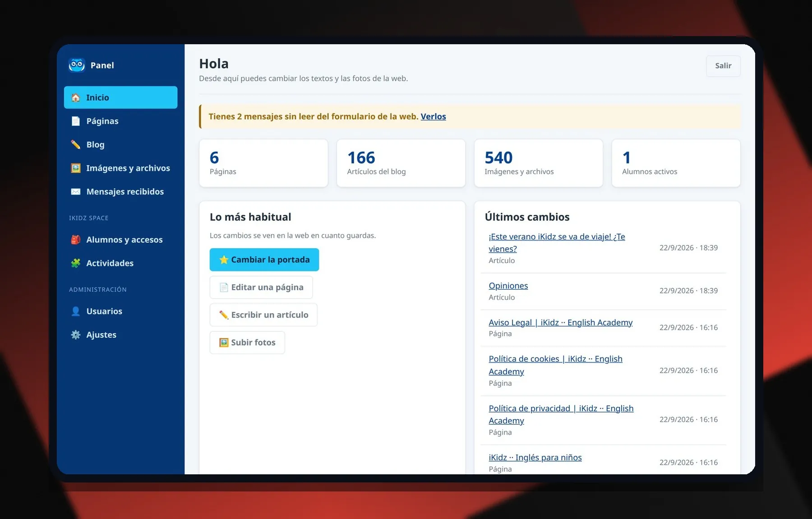Click the Artículos del blog card showing 166
Screen dimensions: 812x519
[x=401, y=163]
